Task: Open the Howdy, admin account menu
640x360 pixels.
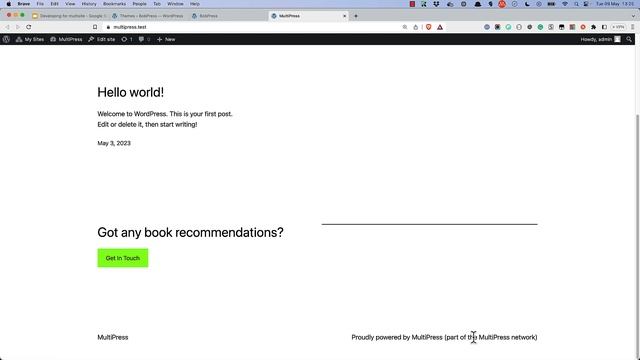Action: (x=600, y=39)
